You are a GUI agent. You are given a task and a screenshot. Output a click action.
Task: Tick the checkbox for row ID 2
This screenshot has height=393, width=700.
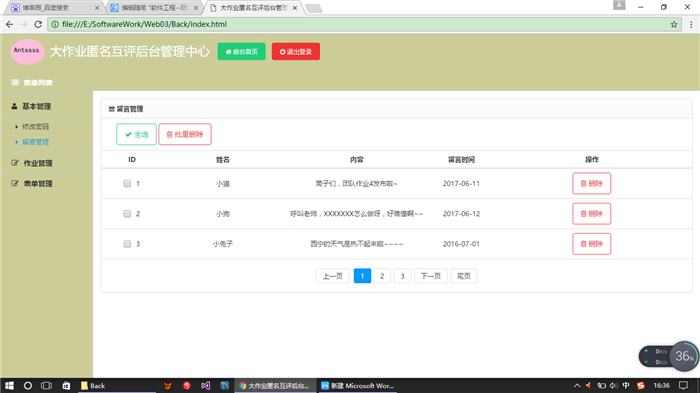[x=127, y=214]
